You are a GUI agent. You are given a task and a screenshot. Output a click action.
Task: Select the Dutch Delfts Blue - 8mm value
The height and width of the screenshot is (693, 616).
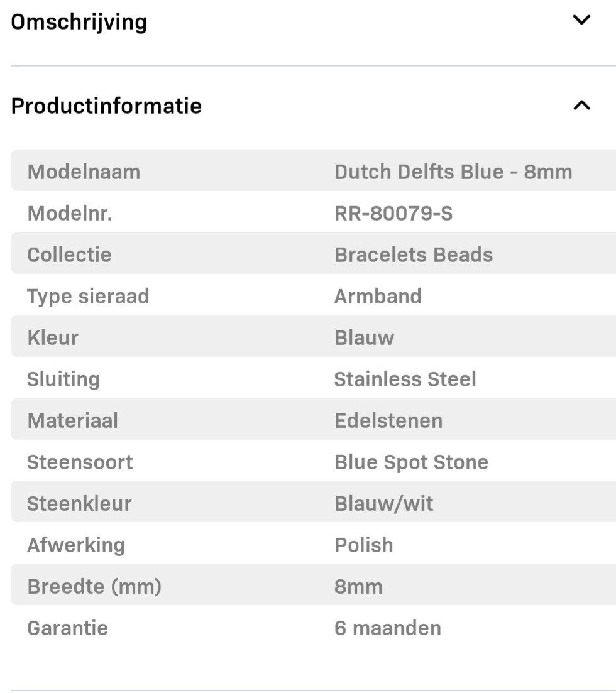click(x=453, y=172)
